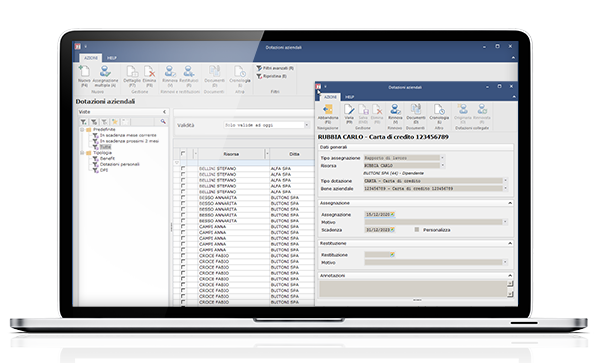Check the select-all checkbox in grid header
This screenshot has width=600, height=363.
[x=183, y=154]
